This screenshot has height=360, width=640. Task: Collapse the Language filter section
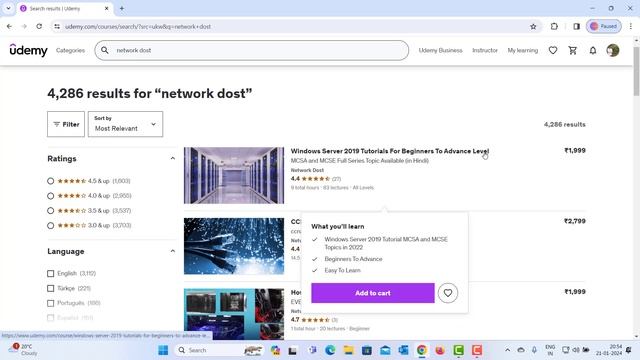pos(173,251)
